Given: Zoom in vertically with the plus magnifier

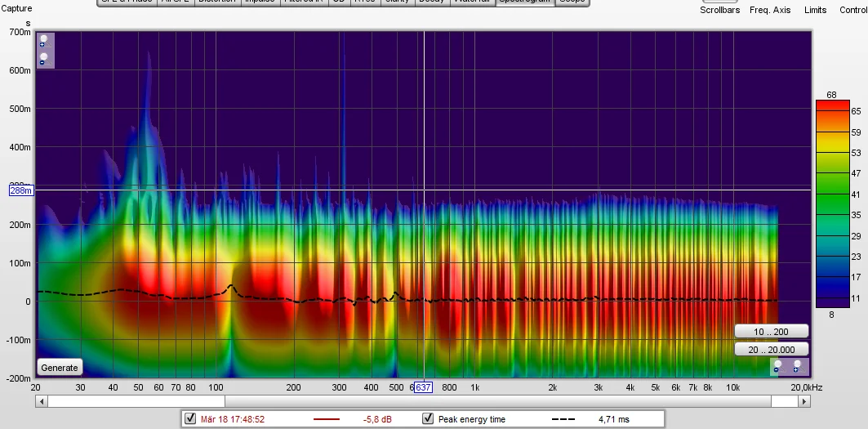Looking at the screenshot, I should (44, 41).
